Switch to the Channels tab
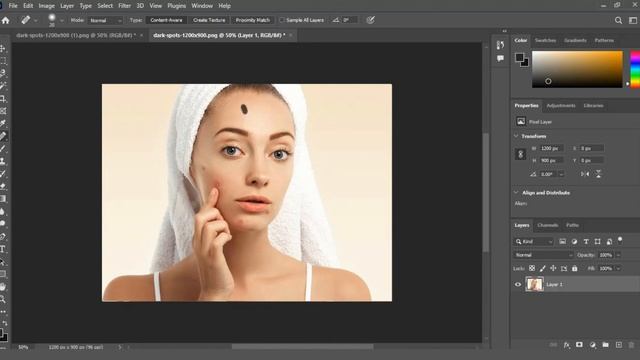Screen dimensions: 640x360 pos(547,225)
